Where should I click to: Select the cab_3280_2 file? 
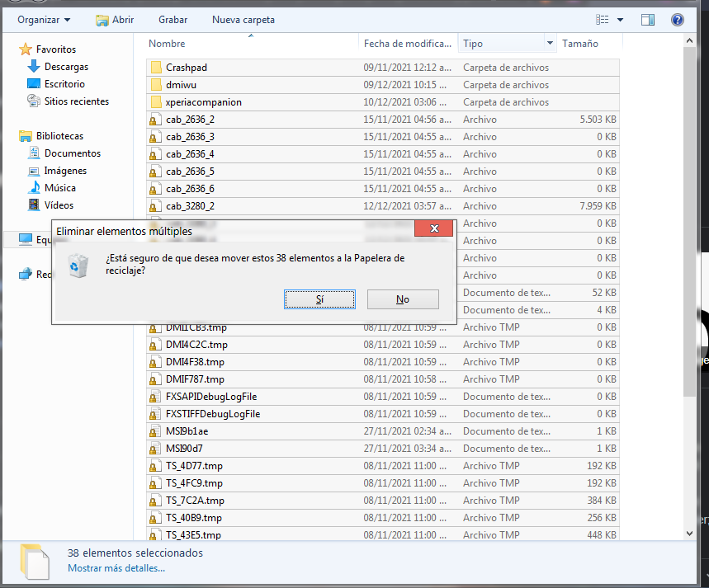pyautogui.click(x=382, y=206)
